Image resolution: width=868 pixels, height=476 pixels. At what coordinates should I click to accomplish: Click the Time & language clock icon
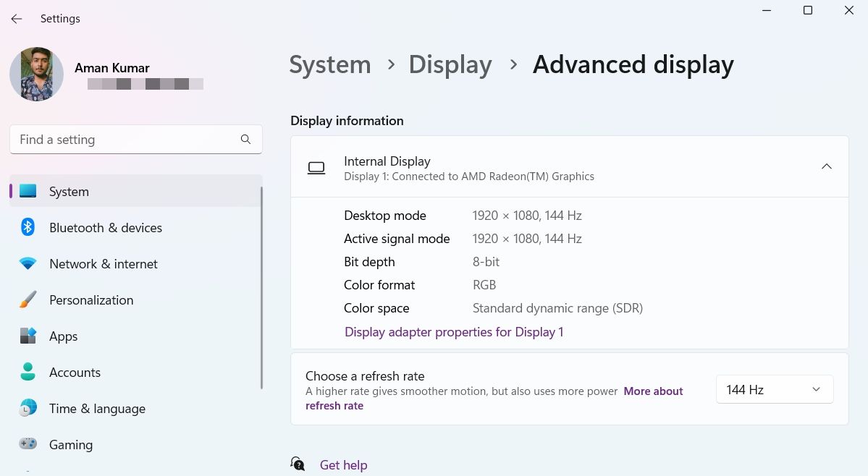(x=28, y=409)
